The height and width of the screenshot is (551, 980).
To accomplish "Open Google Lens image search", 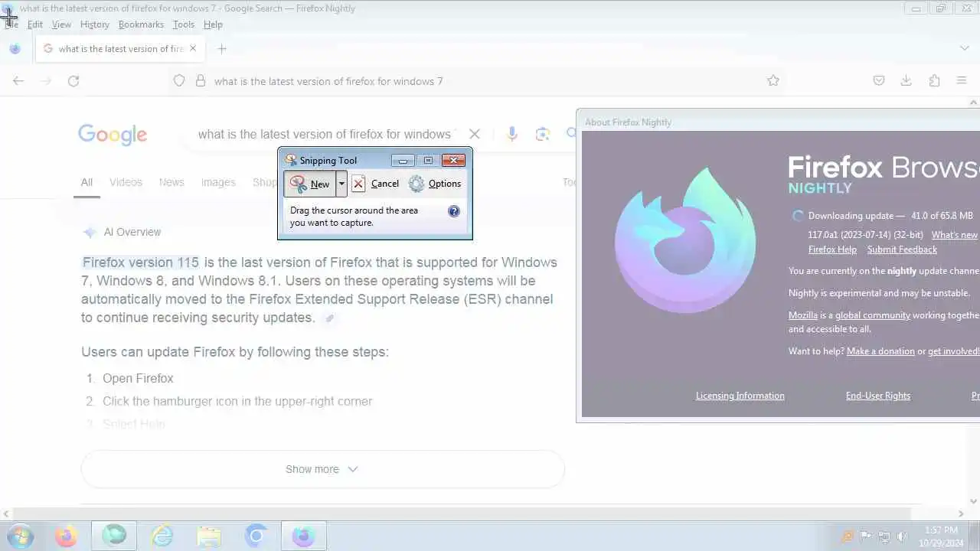I will (x=543, y=134).
